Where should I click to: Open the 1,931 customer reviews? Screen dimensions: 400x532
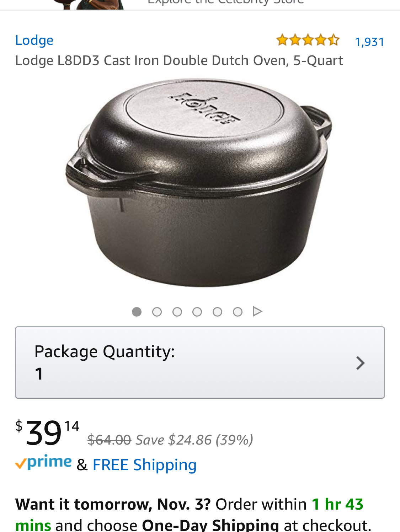pyautogui.click(x=370, y=42)
